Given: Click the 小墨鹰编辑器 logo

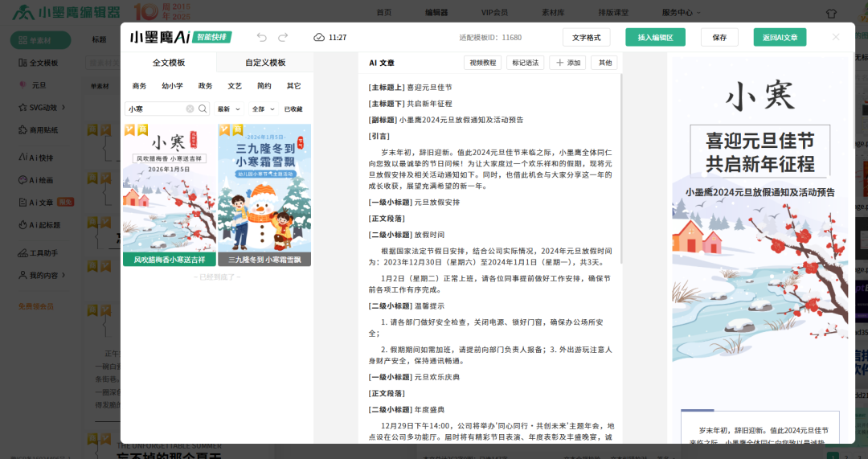Looking at the screenshot, I should point(67,12).
